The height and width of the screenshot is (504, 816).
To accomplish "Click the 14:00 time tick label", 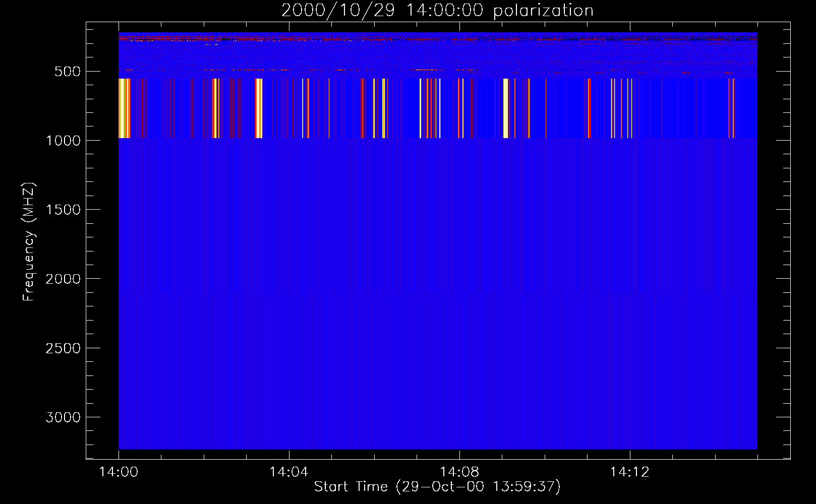I will click(119, 472).
